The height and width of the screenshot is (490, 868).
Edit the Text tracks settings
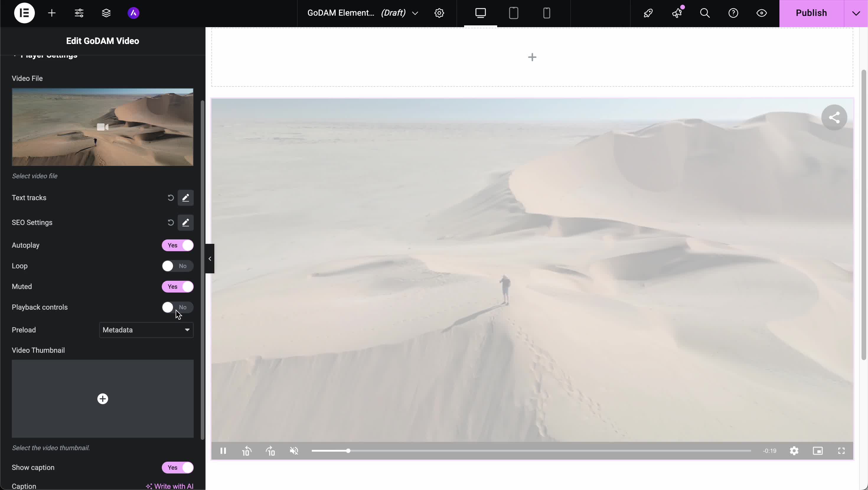186,197
